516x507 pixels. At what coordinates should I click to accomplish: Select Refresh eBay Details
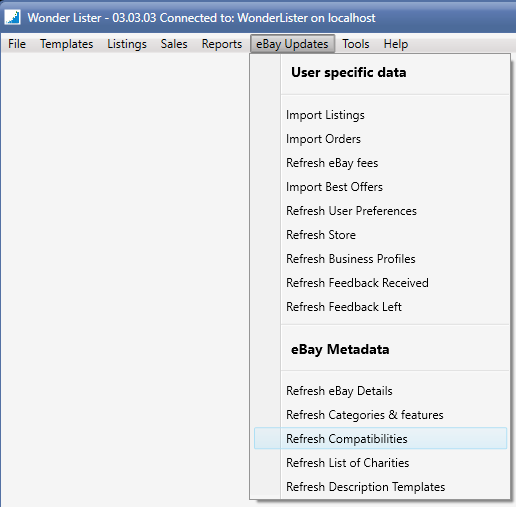380,391
